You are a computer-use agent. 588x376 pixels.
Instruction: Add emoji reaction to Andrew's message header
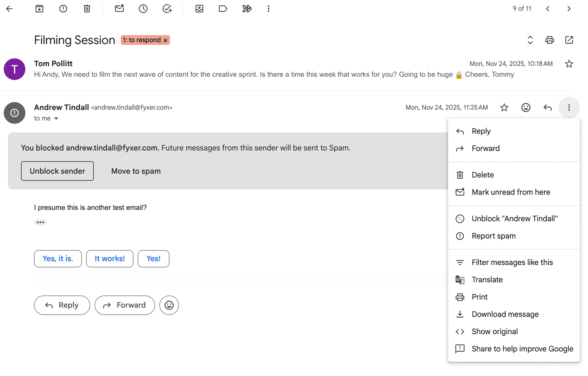click(526, 107)
